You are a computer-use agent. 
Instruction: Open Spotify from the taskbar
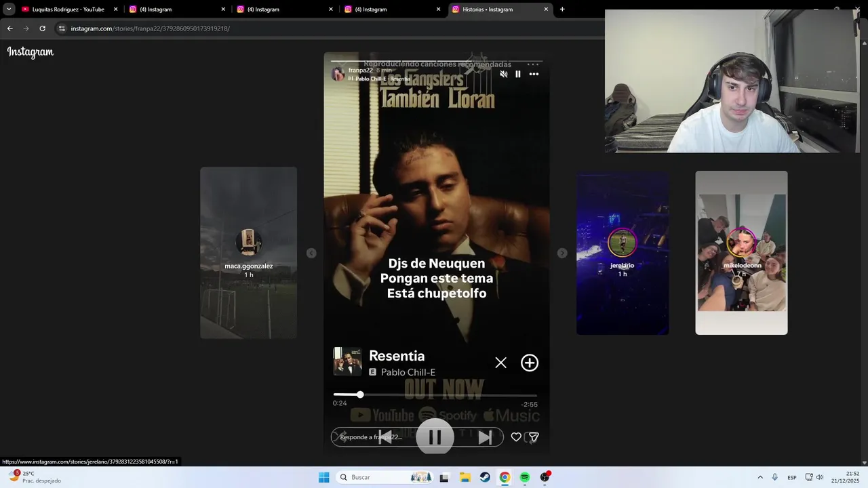tap(525, 477)
